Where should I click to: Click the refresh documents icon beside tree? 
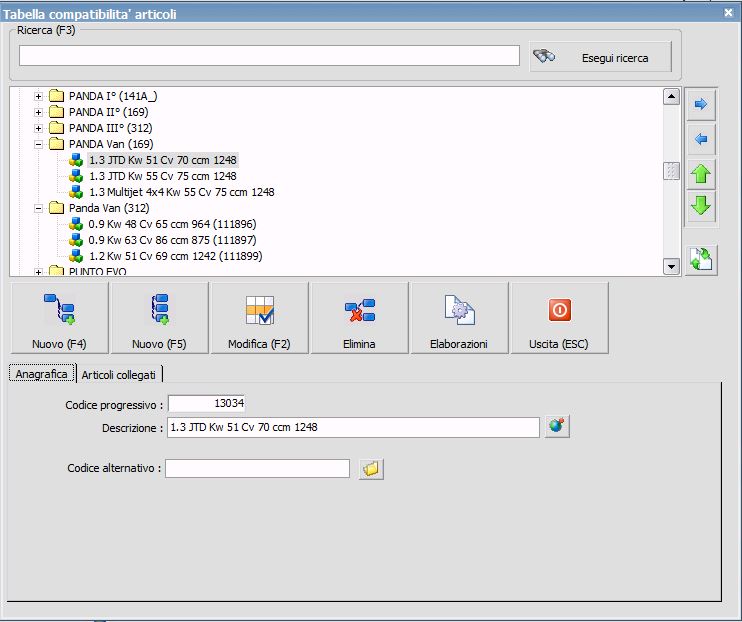701,259
